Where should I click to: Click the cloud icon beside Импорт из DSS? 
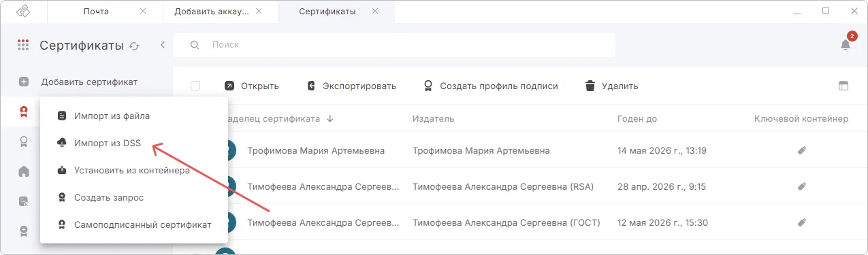click(x=62, y=142)
